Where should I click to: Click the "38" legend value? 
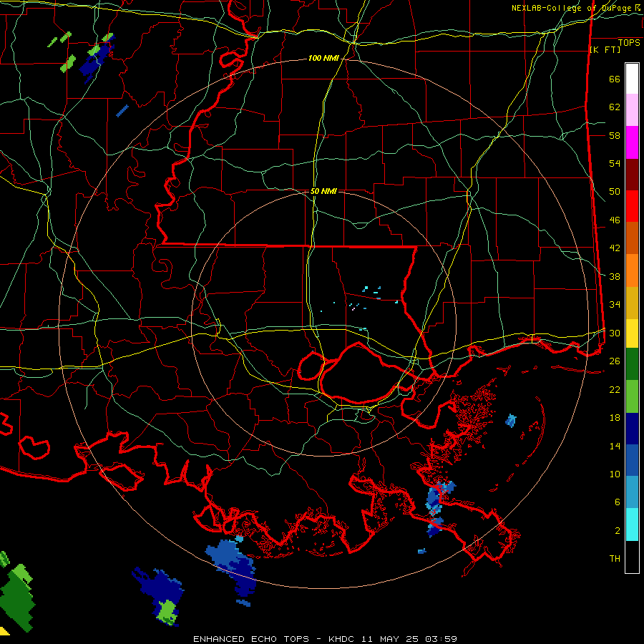(x=615, y=277)
